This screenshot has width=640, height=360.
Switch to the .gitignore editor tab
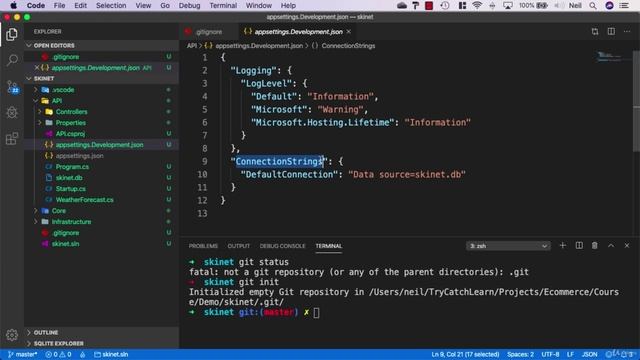coord(208,31)
